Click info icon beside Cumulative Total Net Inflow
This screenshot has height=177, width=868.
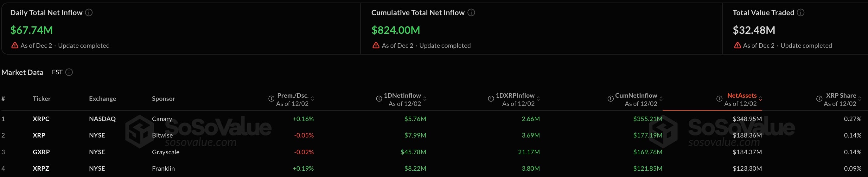pyautogui.click(x=471, y=13)
